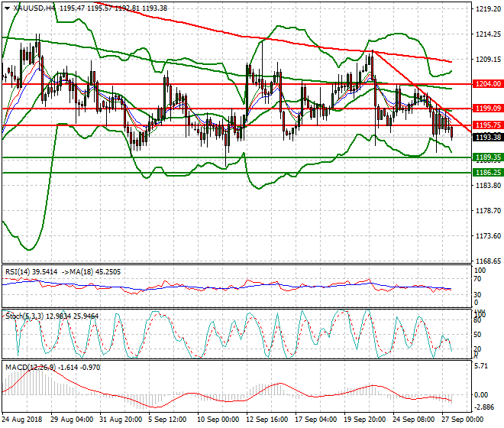Click the 29 Aug 04:00 time label

click(x=72, y=420)
